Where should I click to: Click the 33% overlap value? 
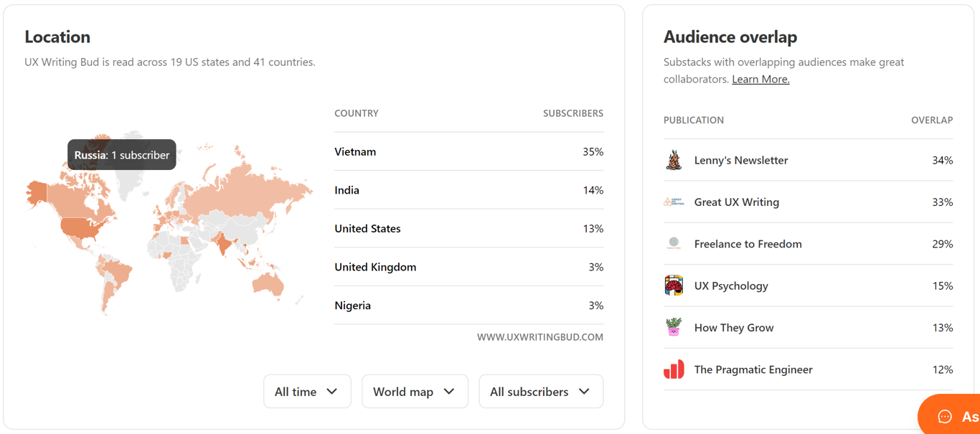(942, 202)
